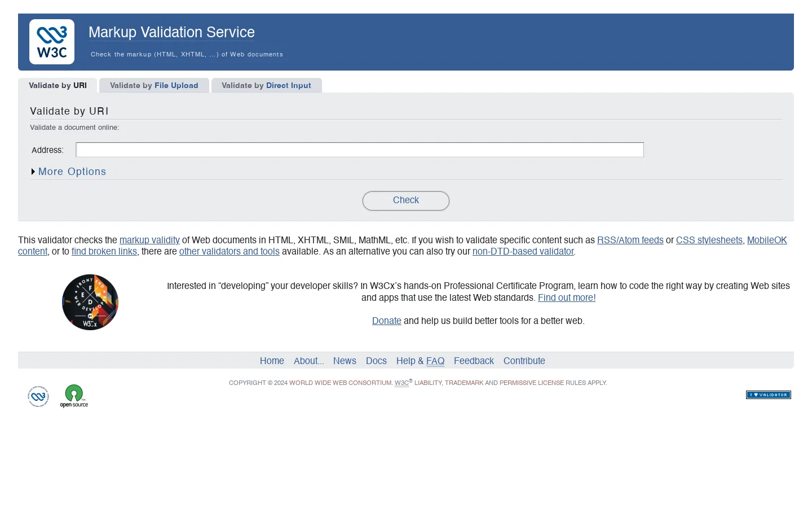The height and width of the screenshot is (508, 812).
Task: Click the 'Validate a document online:' text
Action: [x=74, y=128]
